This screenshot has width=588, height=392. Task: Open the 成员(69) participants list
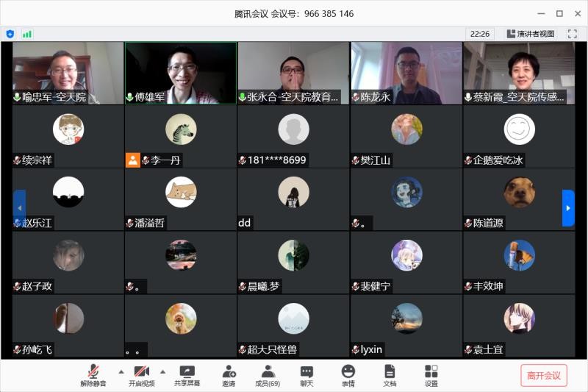267,376
